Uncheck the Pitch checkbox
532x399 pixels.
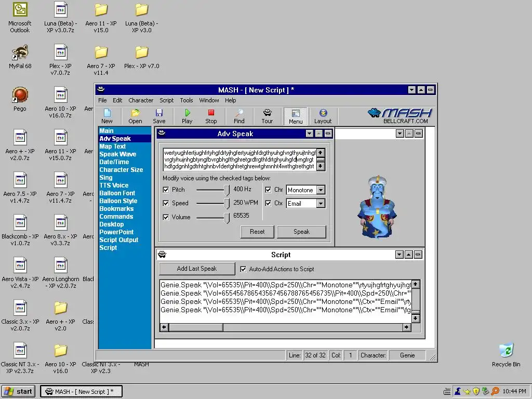click(166, 190)
